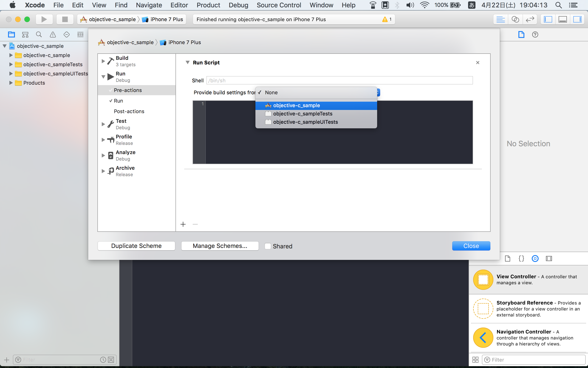
Task: Select Pre-actions in scheme list
Action: click(x=137, y=90)
